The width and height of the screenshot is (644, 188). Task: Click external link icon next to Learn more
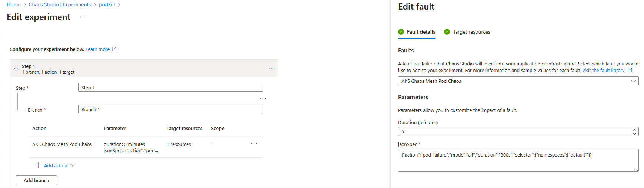click(114, 49)
